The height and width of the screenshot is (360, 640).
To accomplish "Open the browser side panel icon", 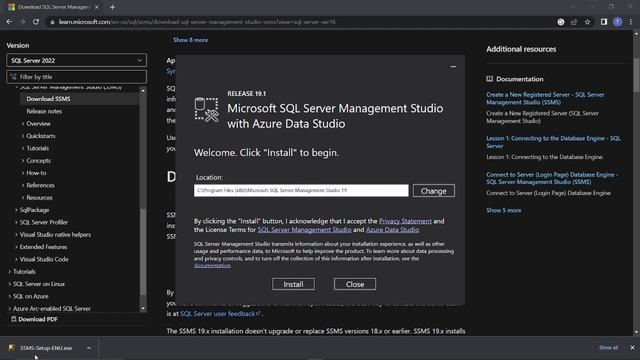I will 604,22.
